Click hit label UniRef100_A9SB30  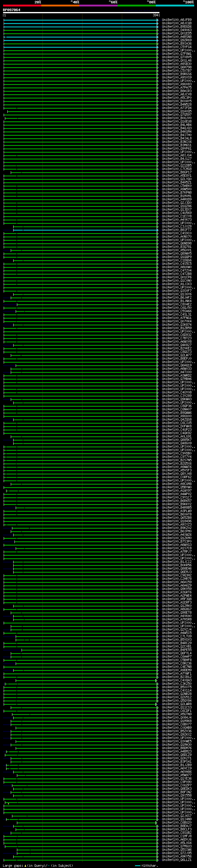(x=176, y=64)
